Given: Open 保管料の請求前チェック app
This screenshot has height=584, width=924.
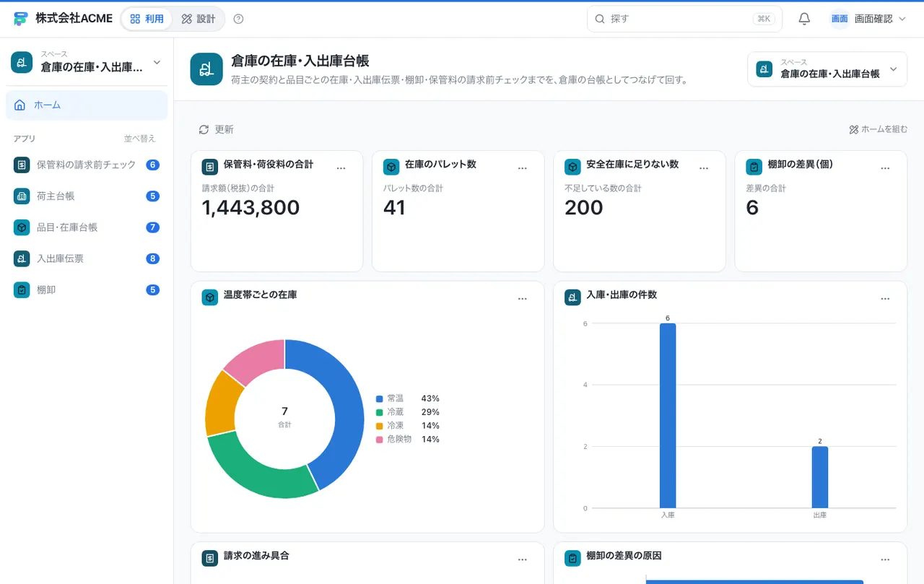Looking at the screenshot, I should point(87,165).
